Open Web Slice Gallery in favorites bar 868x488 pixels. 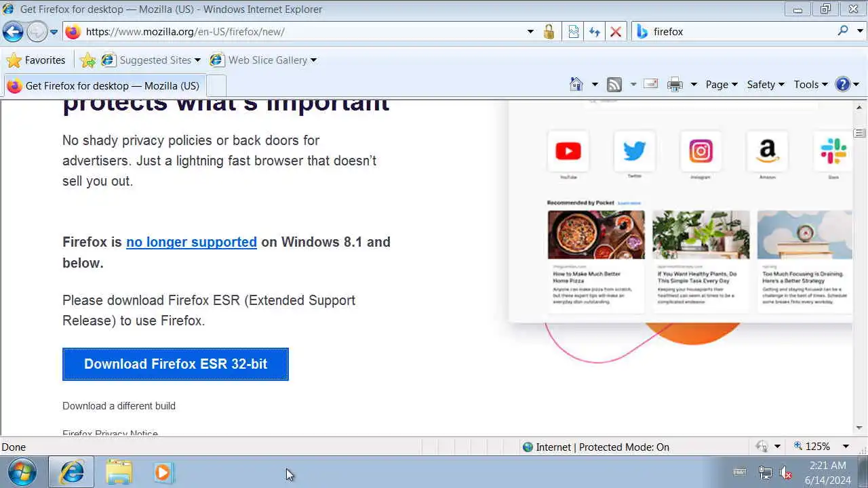click(263, 60)
